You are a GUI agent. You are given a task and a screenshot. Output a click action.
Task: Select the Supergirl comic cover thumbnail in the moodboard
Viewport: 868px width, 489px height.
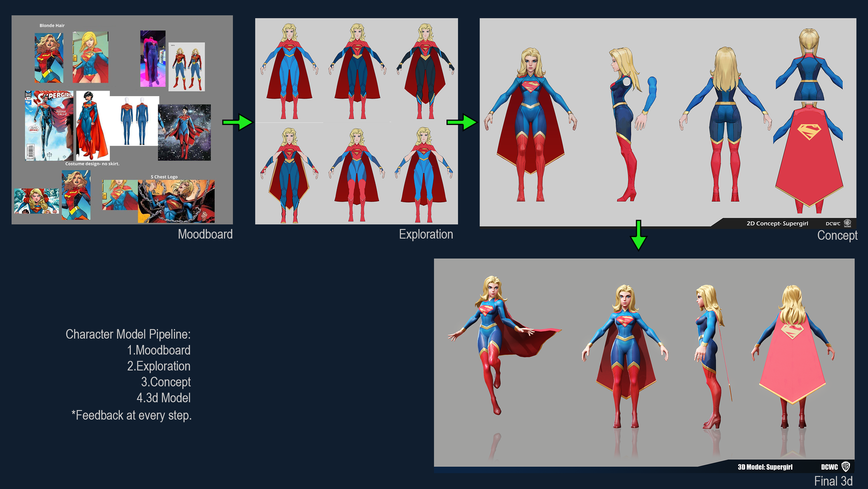click(49, 126)
